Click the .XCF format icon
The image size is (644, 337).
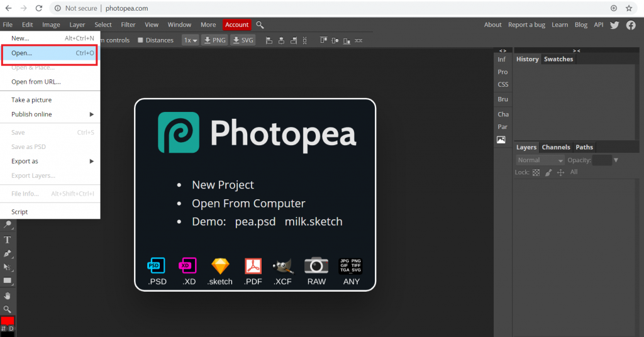pos(283,266)
